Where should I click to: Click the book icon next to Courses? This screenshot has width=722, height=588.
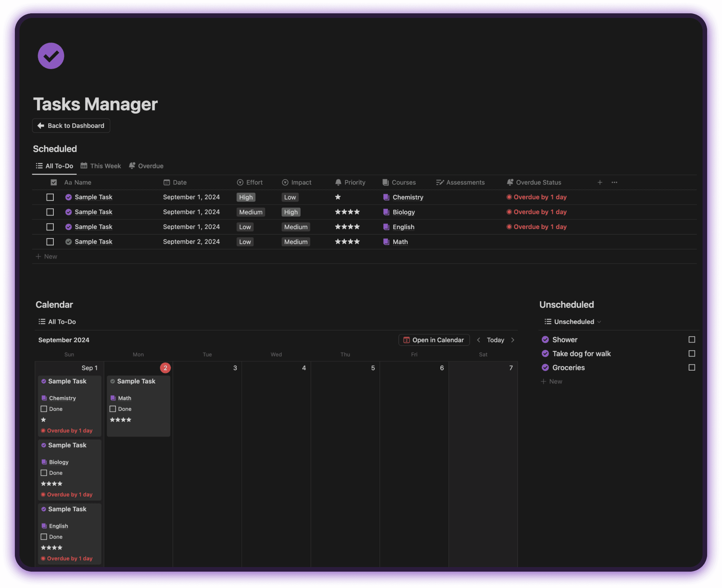pyautogui.click(x=386, y=182)
